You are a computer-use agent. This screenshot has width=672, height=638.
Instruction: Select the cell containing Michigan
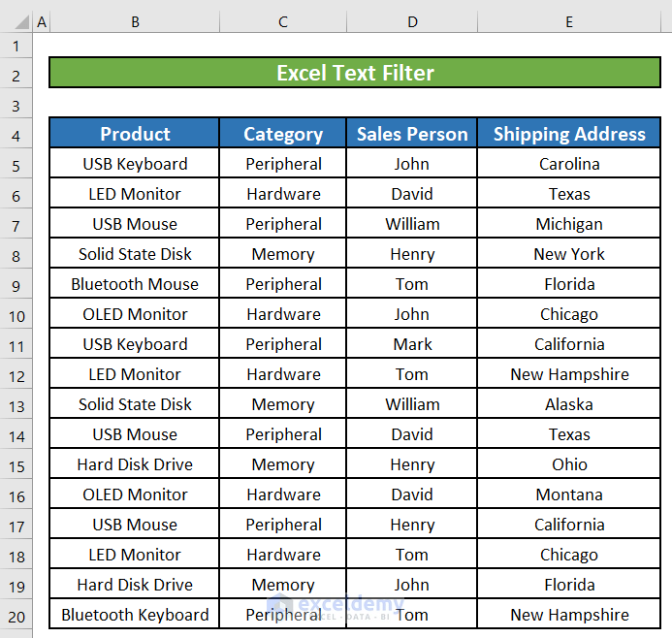[569, 224]
